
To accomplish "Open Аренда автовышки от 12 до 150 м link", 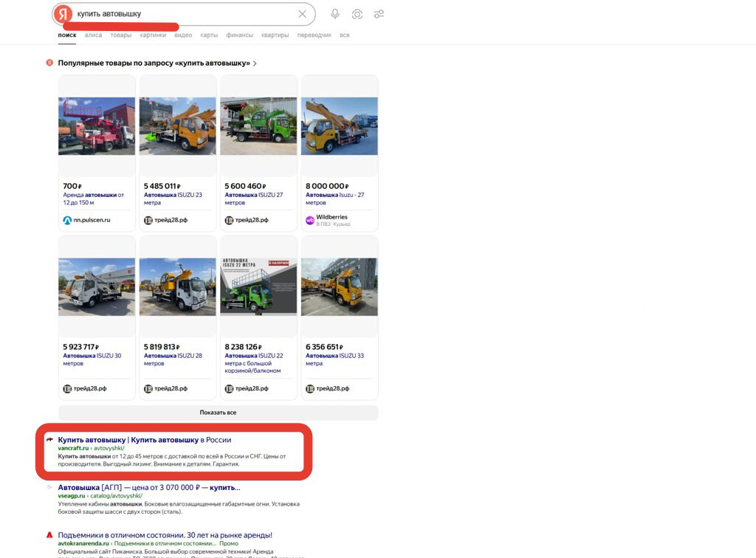I will (94, 199).
